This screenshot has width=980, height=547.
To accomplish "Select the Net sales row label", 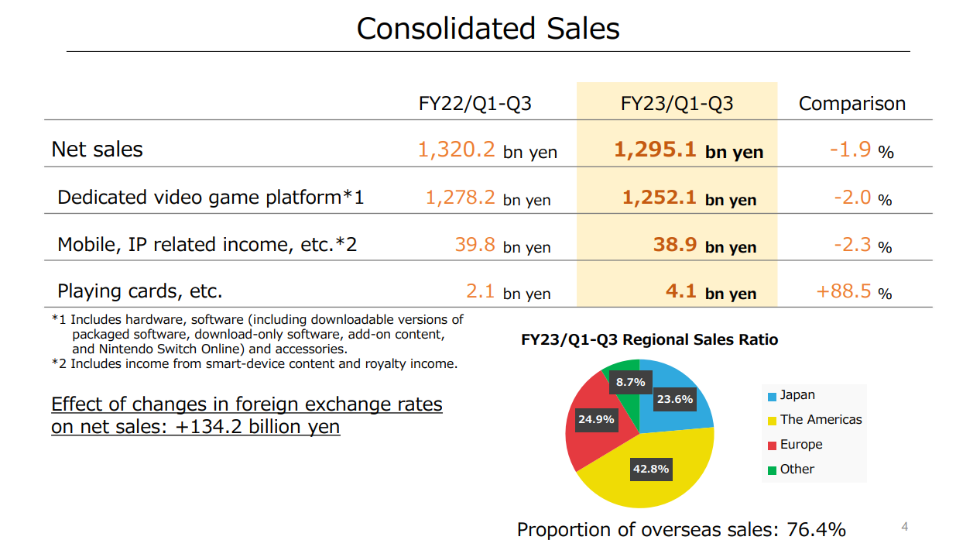I will [98, 149].
